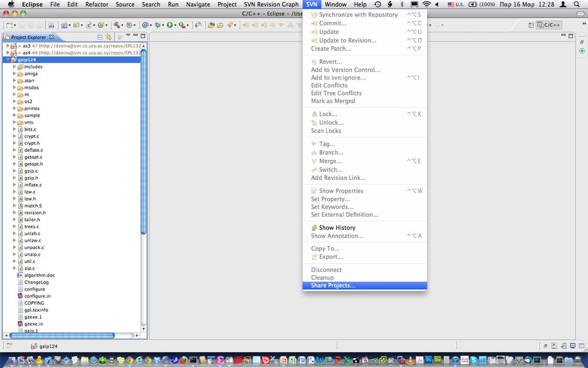Click the New C Source File toolbar icon
Image resolution: width=588 pixels, height=368 pixels.
click(x=88, y=25)
